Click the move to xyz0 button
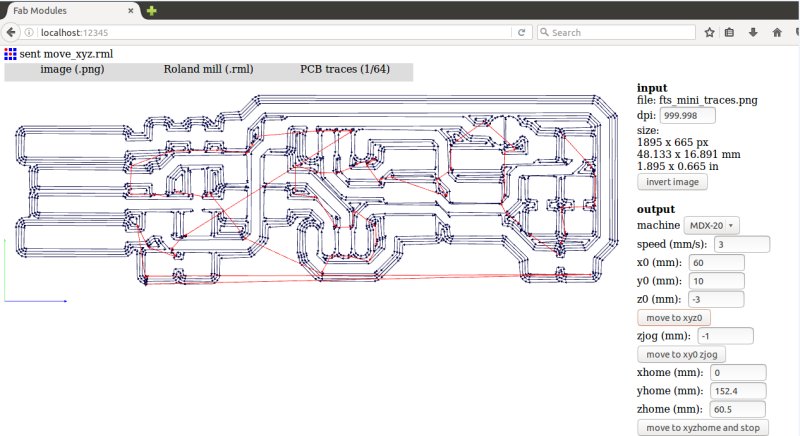This screenshot has height=436, width=800. point(673,318)
